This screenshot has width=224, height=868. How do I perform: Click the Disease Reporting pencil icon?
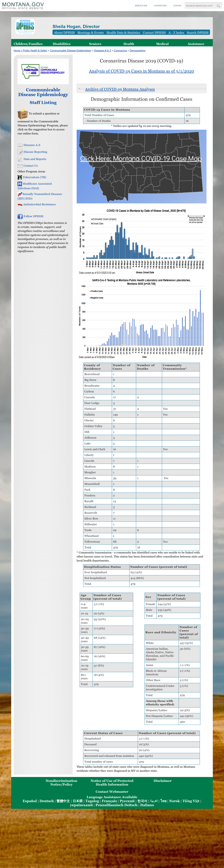[x=20, y=152]
